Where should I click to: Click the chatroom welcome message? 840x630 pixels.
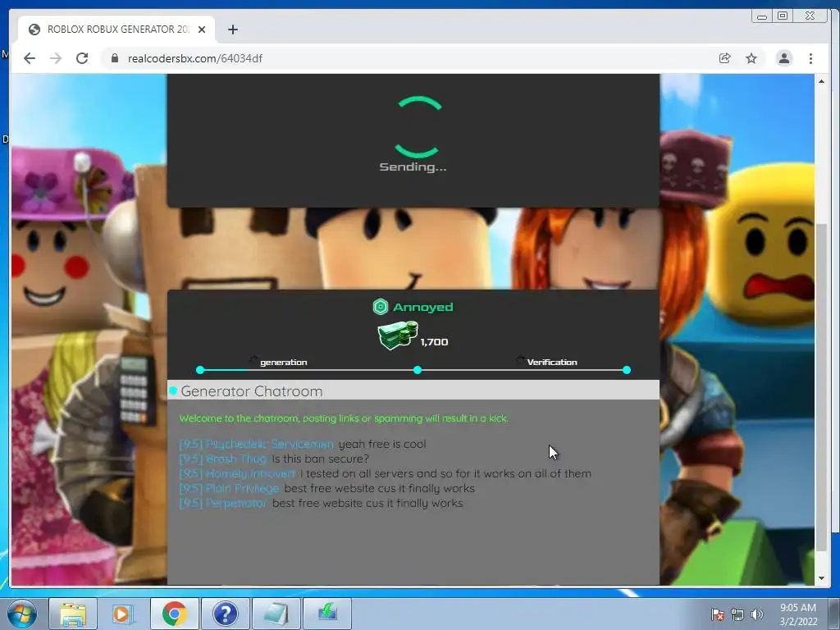pyautogui.click(x=344, y=418)
